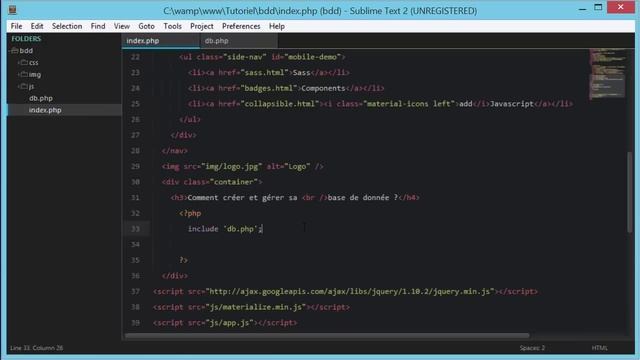640x360 pixels.
Task: Click the heading text Comment créer et gérer
Action: (242, 198)
